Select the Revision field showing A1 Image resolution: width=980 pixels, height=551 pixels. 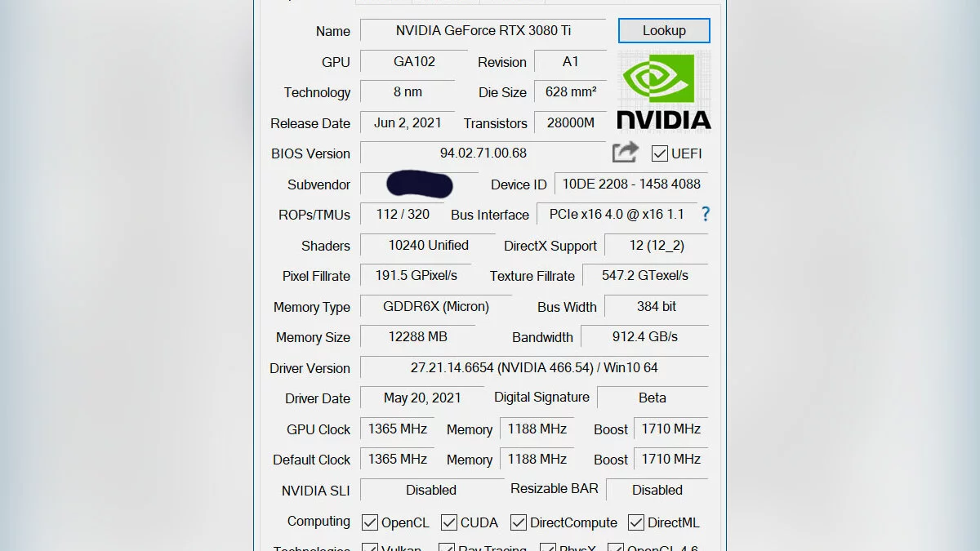[x=571, y=61]
